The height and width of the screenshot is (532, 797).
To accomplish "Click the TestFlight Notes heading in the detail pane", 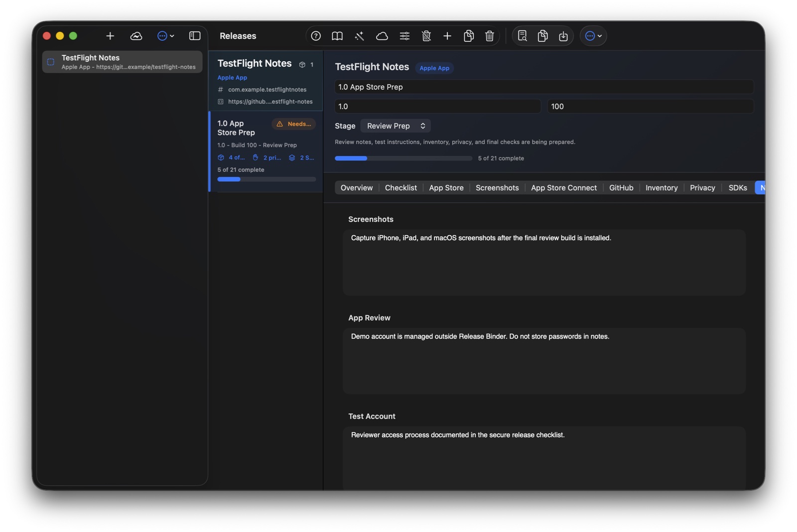I will click(372, 67).
